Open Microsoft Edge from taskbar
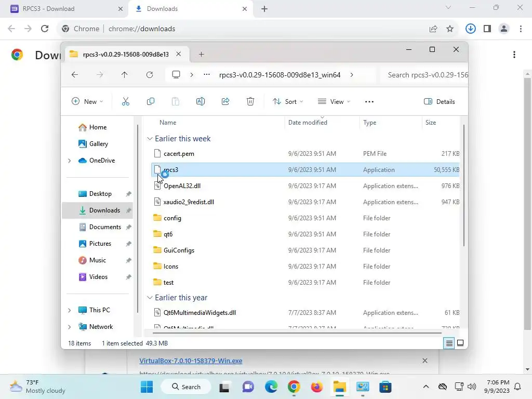 271,387
